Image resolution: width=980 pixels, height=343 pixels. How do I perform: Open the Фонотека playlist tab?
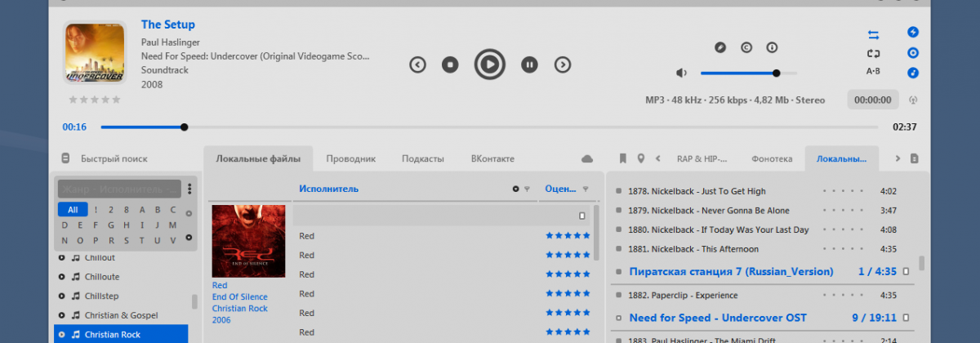click(x=772, y=158)
